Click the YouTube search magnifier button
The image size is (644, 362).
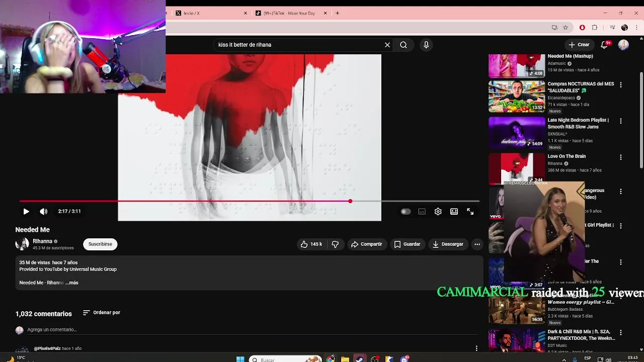tap(404, 45)
